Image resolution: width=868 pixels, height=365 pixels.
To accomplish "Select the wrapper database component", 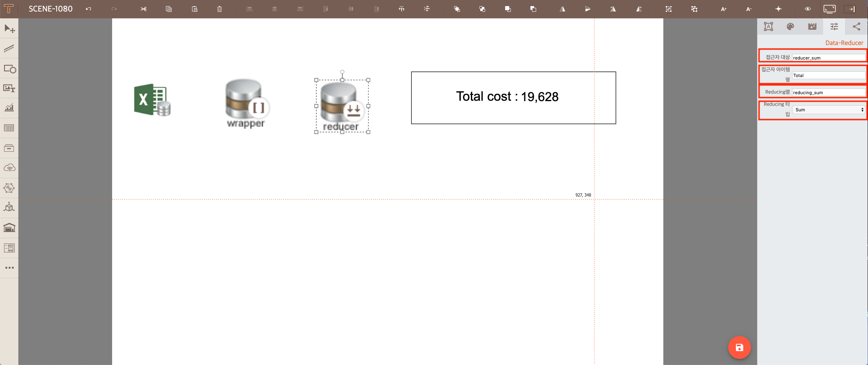I will (247, 104).
